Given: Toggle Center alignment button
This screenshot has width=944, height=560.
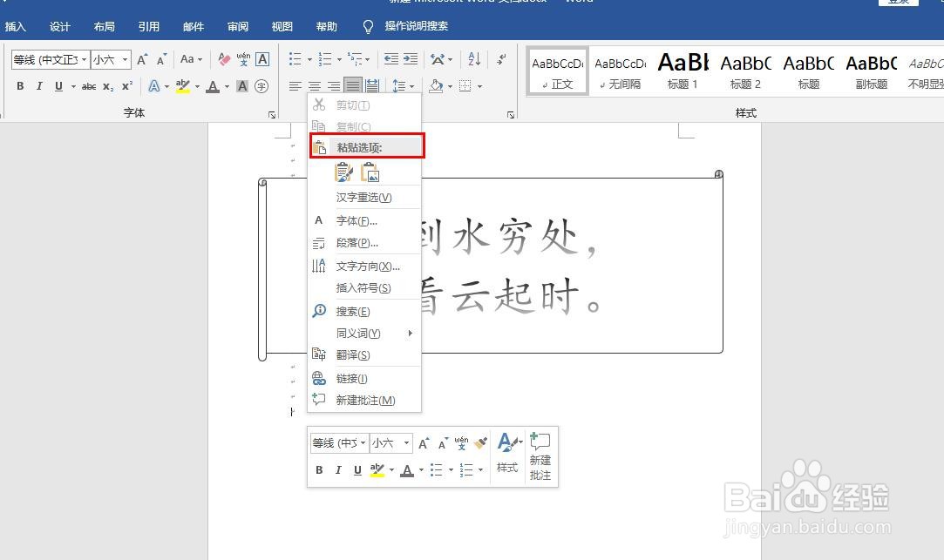Looking at the screenshot, I should pyautogui.click(x=315, y=86).
